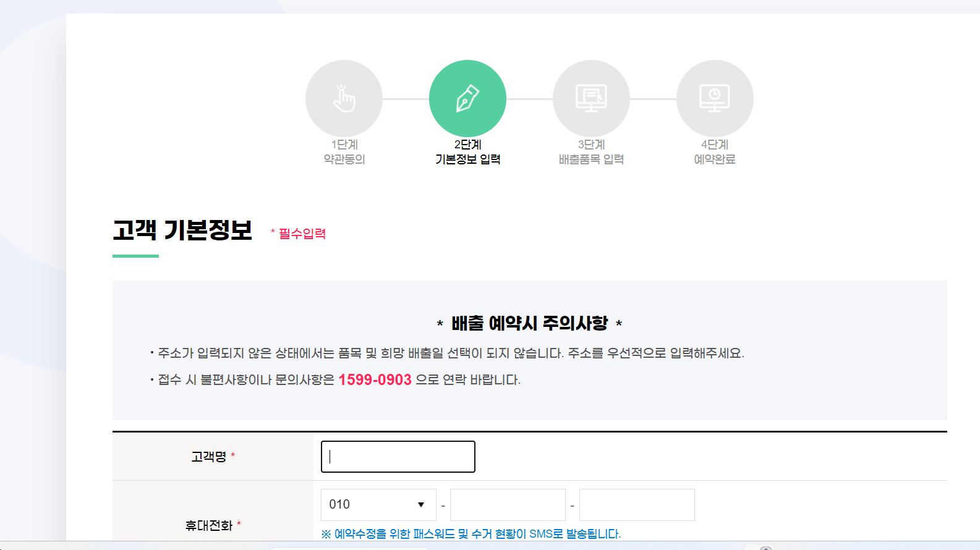The image size is (980, 550).
Task: Click the 고객명 name input field
Action: point(398,457)
